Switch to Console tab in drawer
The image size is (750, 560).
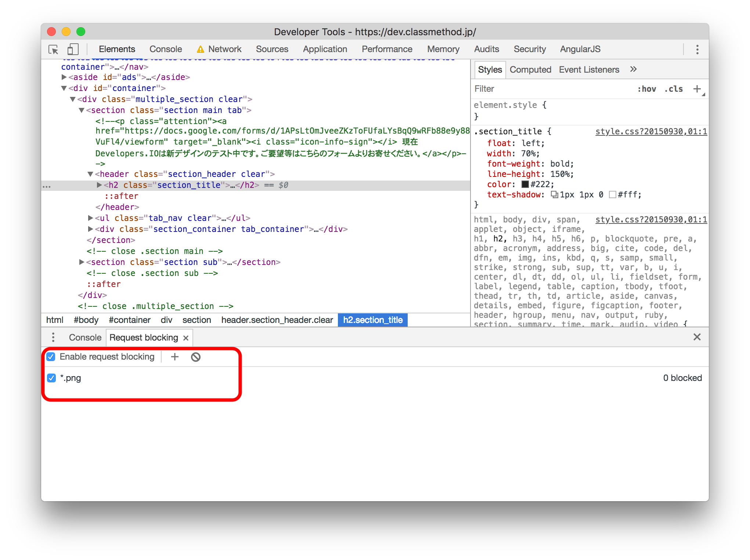click(85, 338)
